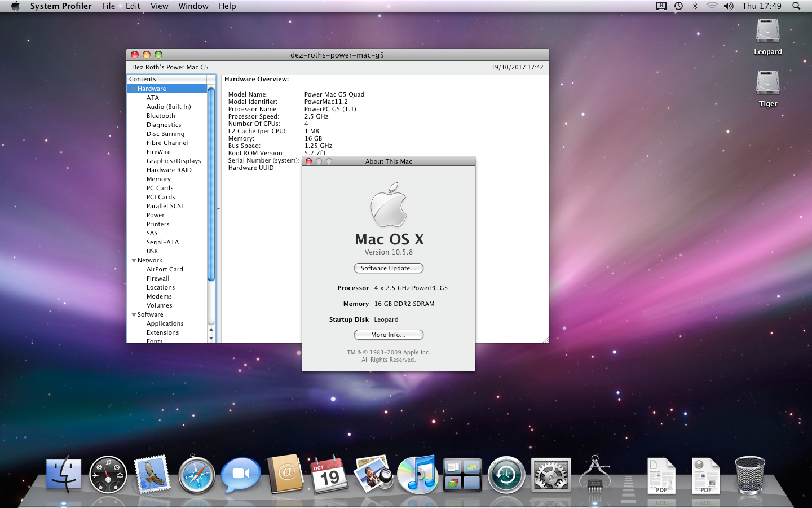Screen dimensions: 812x508
Task: Select Bluetooth in the sidebar
Action: pos(161,116)
